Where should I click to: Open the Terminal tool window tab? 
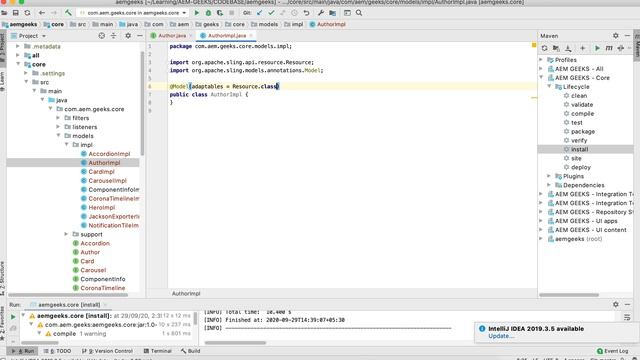(158, 351)
